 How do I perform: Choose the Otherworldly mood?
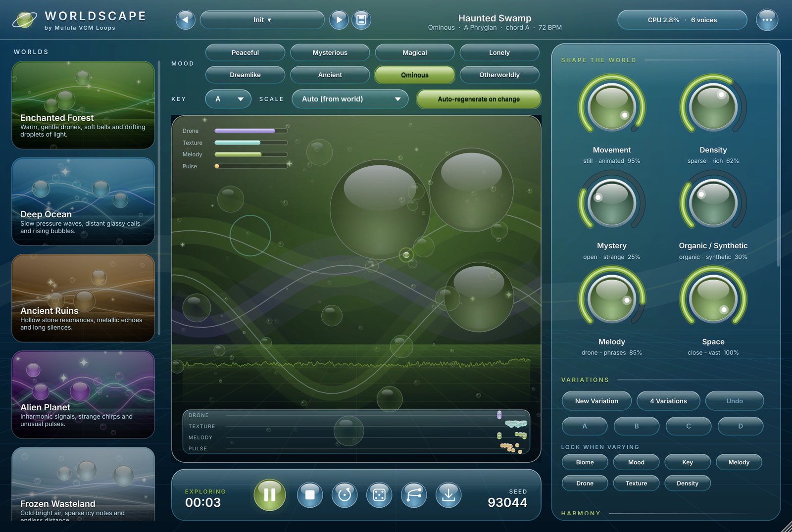click(499, 75)
